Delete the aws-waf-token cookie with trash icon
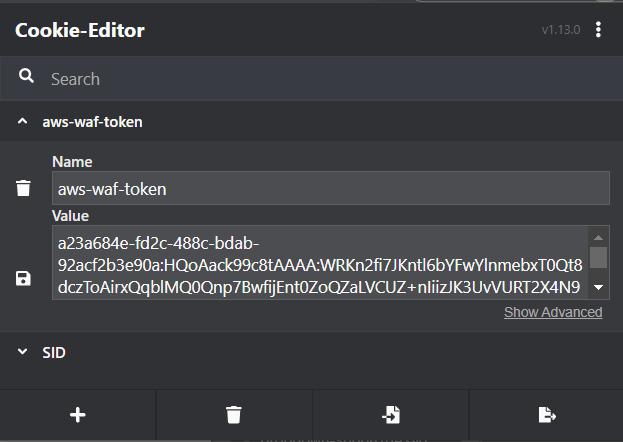 (x=23, y=188)
